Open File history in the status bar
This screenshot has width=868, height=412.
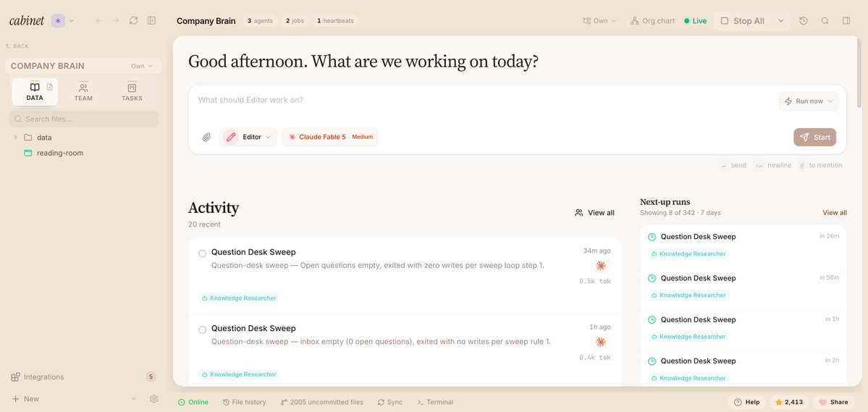pos(244,402)
